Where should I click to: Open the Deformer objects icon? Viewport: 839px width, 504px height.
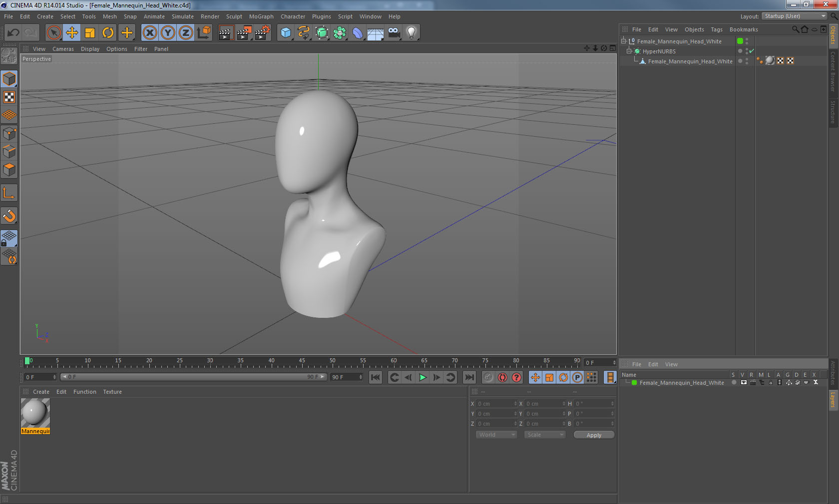point(358,33)
